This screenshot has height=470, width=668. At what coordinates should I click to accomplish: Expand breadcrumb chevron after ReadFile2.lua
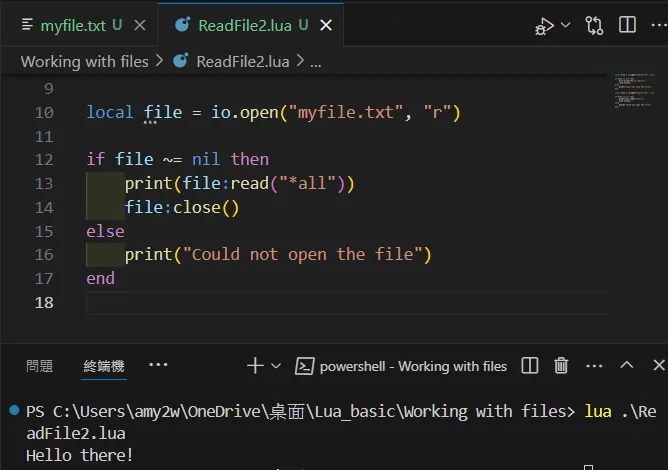(x=300, y=61)
